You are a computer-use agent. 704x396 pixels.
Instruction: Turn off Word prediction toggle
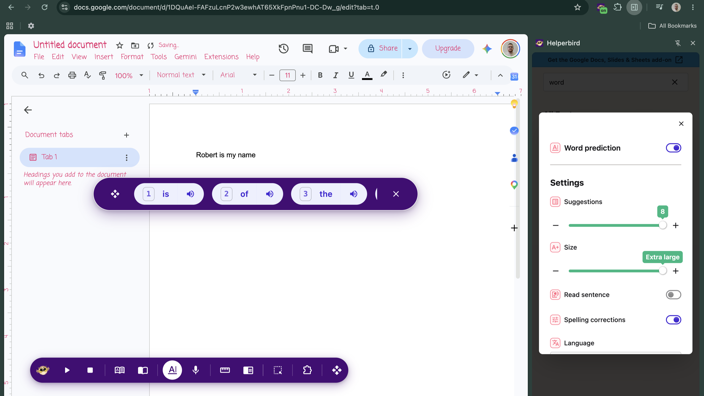click(673, 148)
